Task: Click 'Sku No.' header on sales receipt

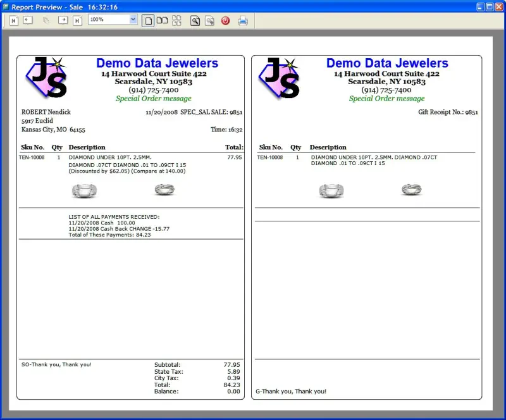Action: tap(33, 147)
